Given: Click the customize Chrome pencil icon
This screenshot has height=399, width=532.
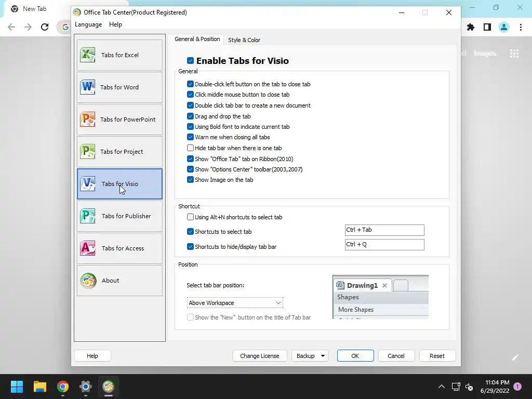Looking at the screenshot, I should click(x=515, y=357).
